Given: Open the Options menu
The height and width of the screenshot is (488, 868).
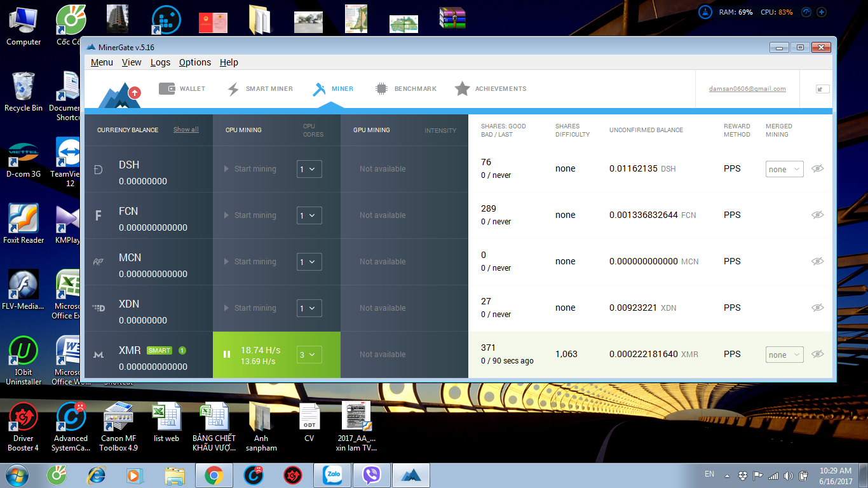Looking at the screenshot, I should [x=195, y=62].
